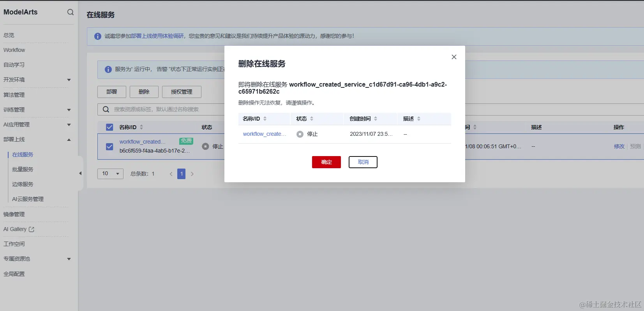Collapse the sidebar with the left arrow handle
This screenshot has width=644, height=311.
point(80,173)
